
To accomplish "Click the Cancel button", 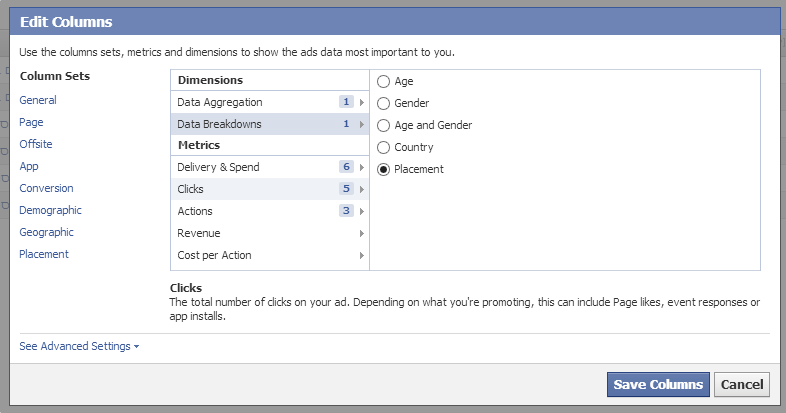I will (742, 384).
